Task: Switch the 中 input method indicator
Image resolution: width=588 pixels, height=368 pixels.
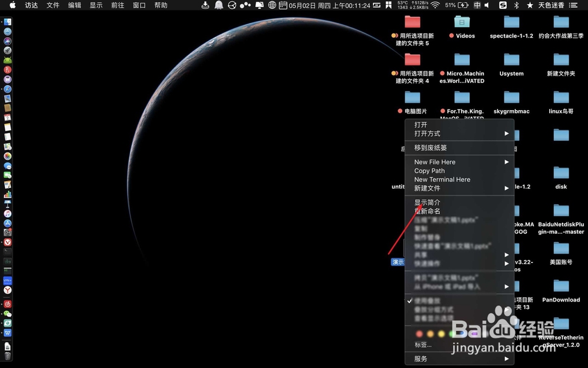Action: 477,5
